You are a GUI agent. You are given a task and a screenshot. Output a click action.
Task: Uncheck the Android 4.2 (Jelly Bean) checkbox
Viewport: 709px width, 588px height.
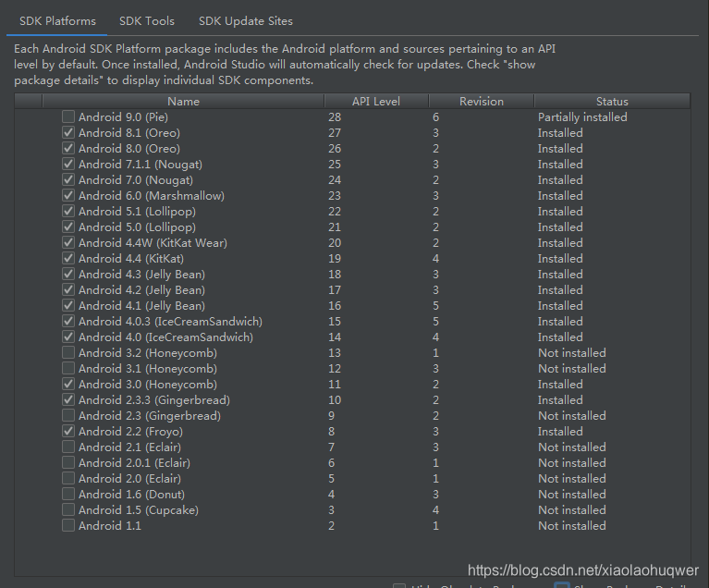click(x=68, y=289)
